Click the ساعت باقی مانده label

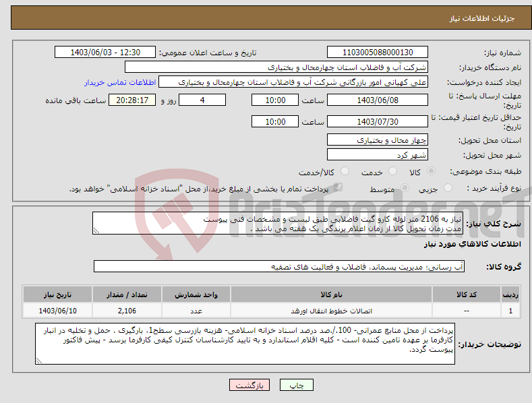(x=76, y=100)
